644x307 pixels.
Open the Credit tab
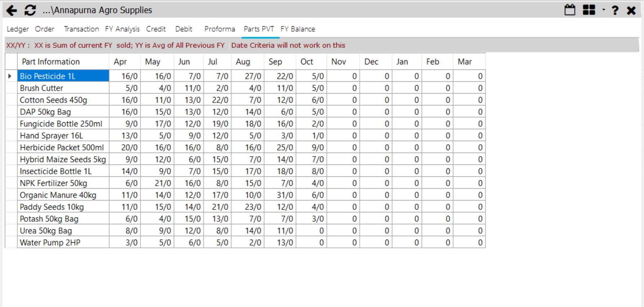click(156, 29)
